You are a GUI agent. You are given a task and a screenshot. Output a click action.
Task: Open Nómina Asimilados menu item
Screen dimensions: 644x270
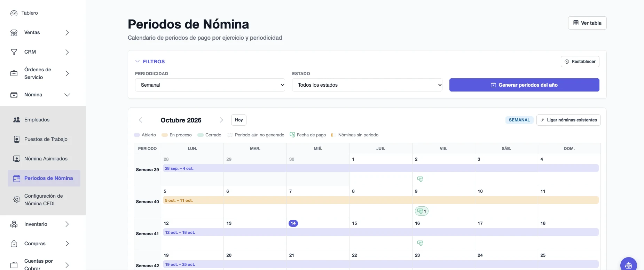[x=44, y=159]
